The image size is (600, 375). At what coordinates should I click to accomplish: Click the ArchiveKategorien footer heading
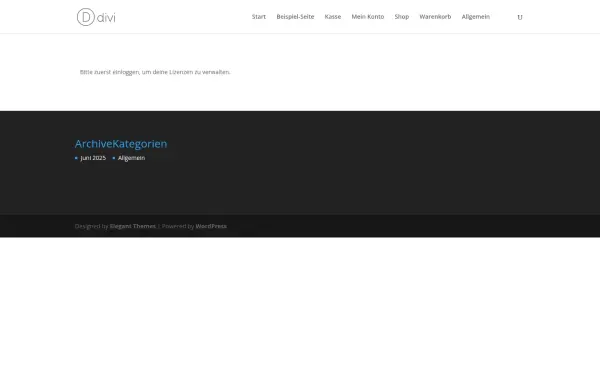[x=121, y=143]
